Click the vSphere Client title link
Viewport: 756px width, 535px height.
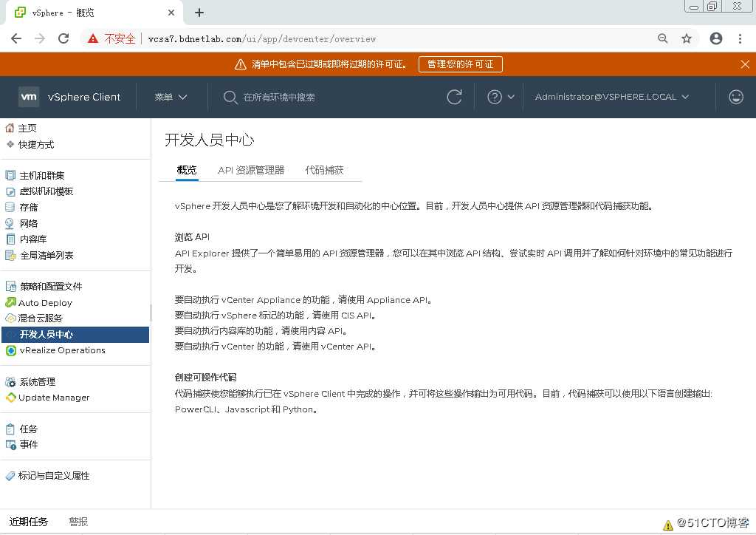point(84,97)
